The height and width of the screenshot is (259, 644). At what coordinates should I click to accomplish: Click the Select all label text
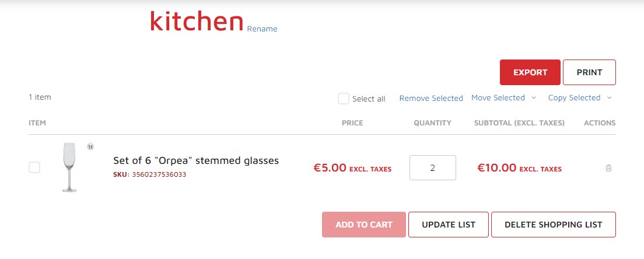(369, 99)
